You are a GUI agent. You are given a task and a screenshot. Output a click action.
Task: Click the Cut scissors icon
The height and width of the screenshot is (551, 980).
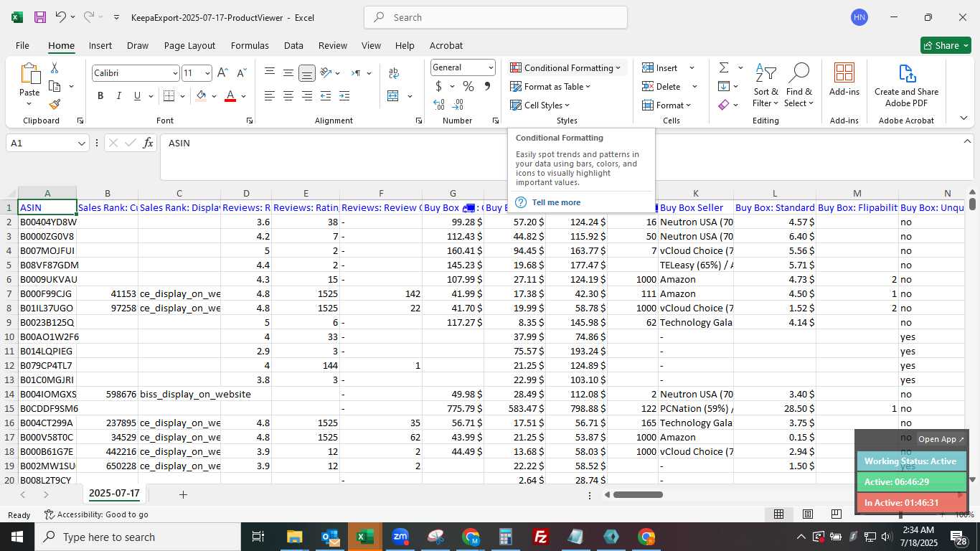click(55, 68)
